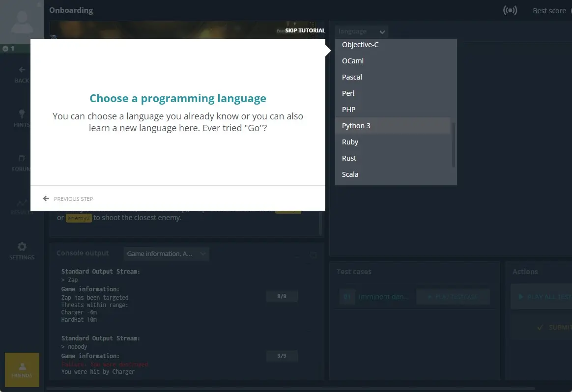Click the enemy2 variable tag

[x=79, y=218]
